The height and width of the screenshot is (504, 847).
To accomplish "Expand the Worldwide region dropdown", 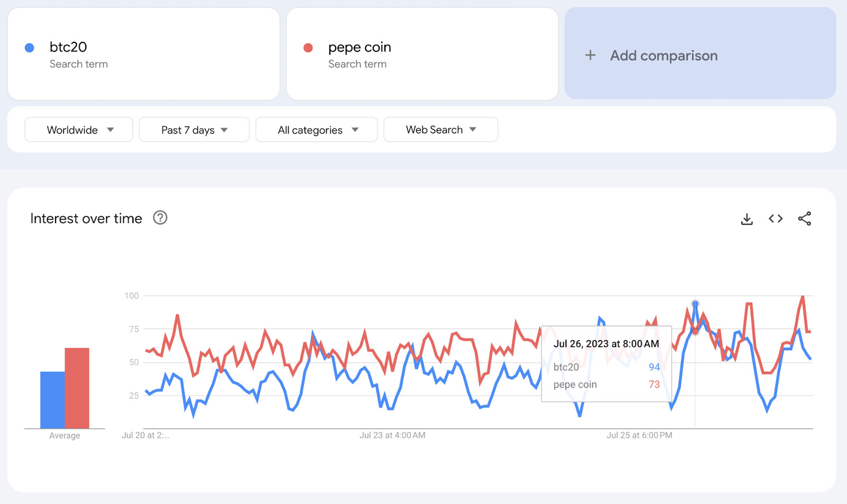I will click(79, 130).
